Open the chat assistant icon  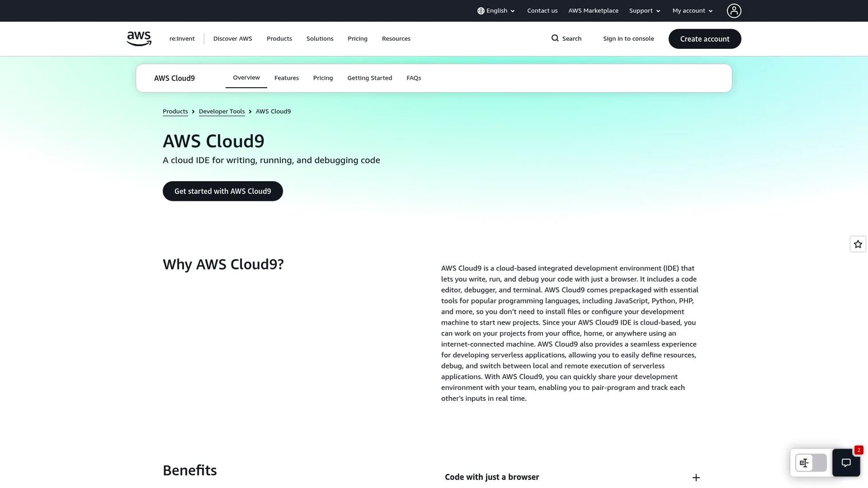846,463
